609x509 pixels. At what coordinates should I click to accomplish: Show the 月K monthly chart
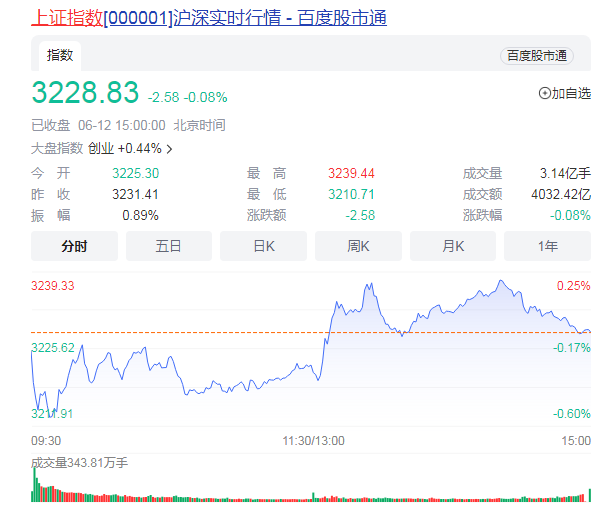453,246
